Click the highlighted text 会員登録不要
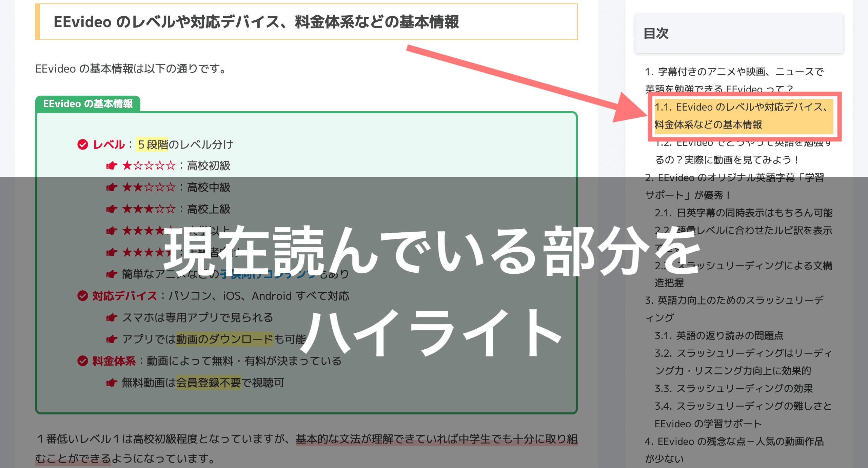This screenshot has width=868, height=468. (209, 383)
